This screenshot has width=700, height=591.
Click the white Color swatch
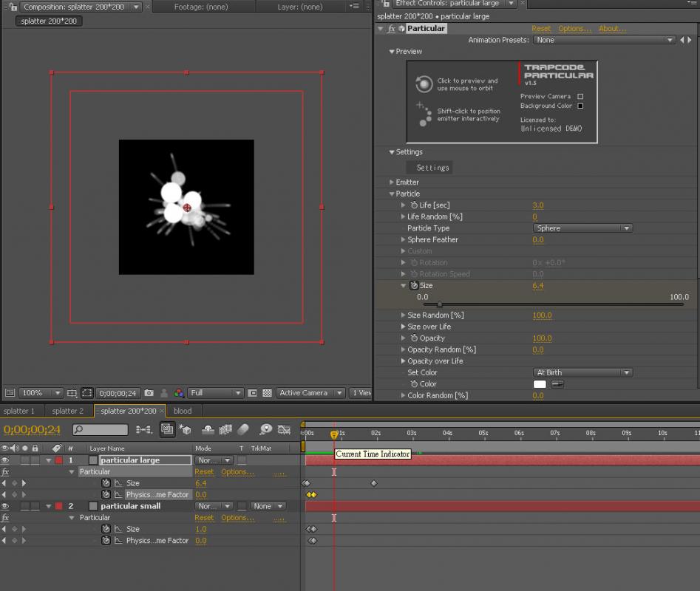[540, 384]
